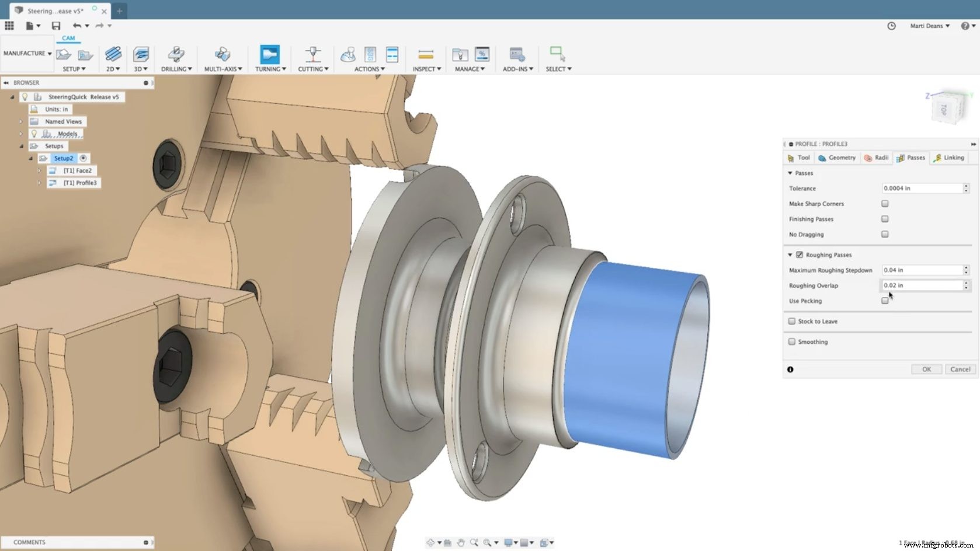
Task: Expand the Named Views tree node
Action: [21, 121]
